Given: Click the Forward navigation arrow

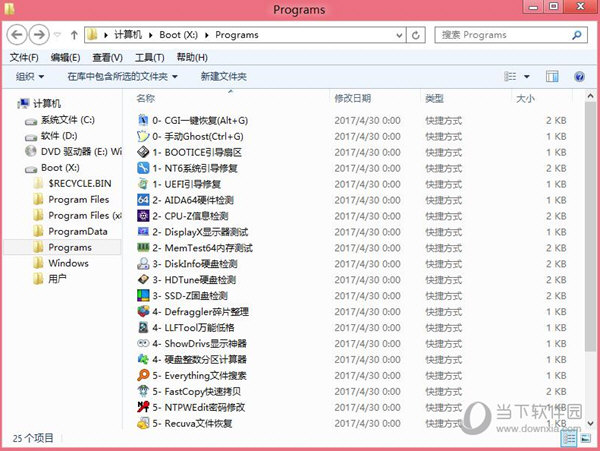Looking at the screenshot, I should tap(39, 35).
